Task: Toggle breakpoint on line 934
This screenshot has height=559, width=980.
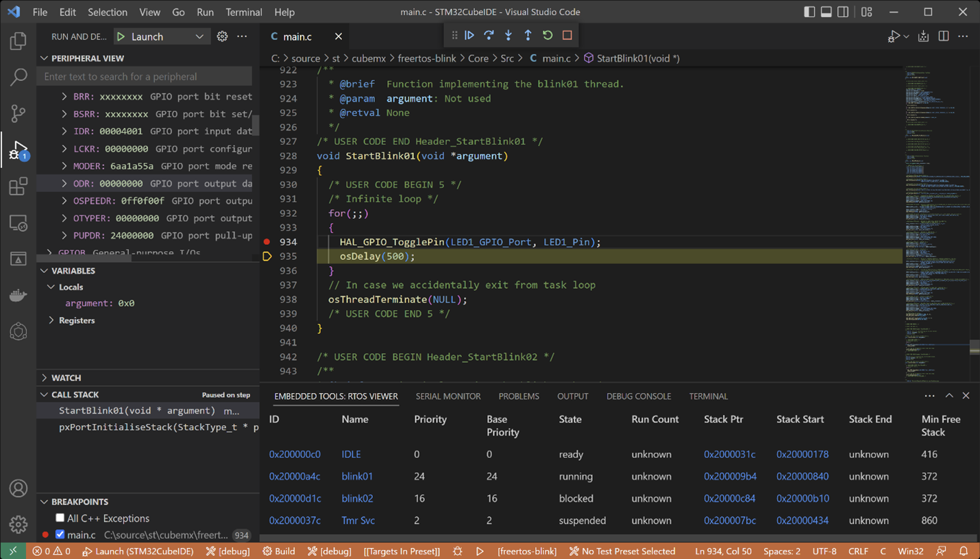Action: (x=267, y=241)
